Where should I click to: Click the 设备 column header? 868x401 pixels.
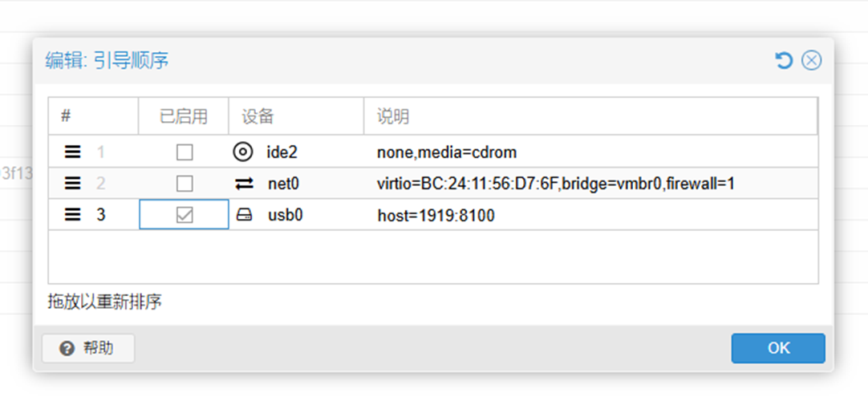click(x=296, y=116)
